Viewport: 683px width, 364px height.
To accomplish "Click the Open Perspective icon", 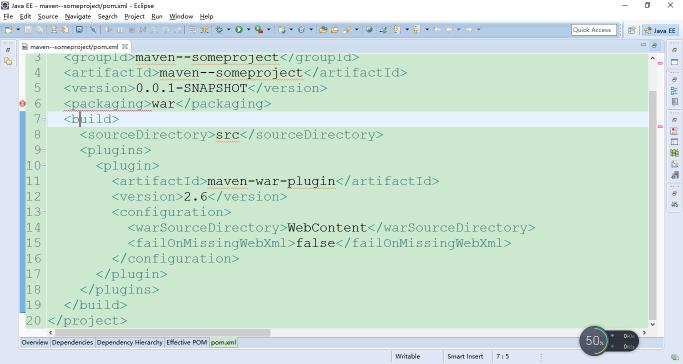I will 632,30.
